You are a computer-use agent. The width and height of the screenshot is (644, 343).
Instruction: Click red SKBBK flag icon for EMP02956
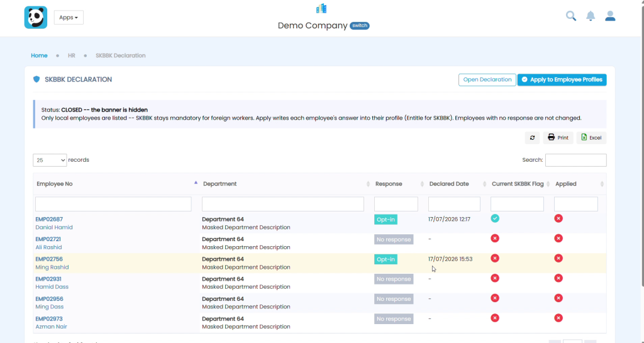pos(495,298)
